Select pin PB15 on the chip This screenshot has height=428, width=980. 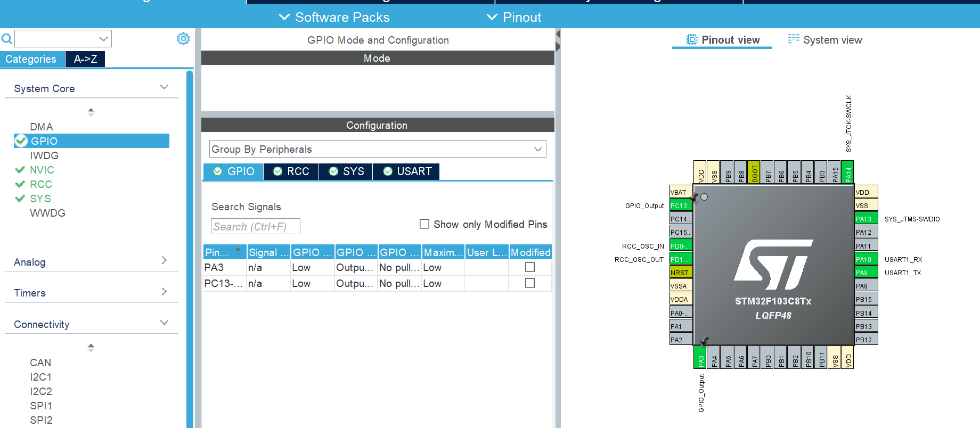pyautogui.click(x=866, y=299)
